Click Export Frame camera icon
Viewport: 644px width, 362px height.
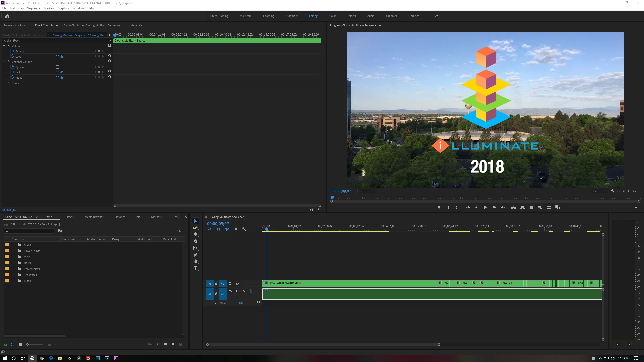531,207
